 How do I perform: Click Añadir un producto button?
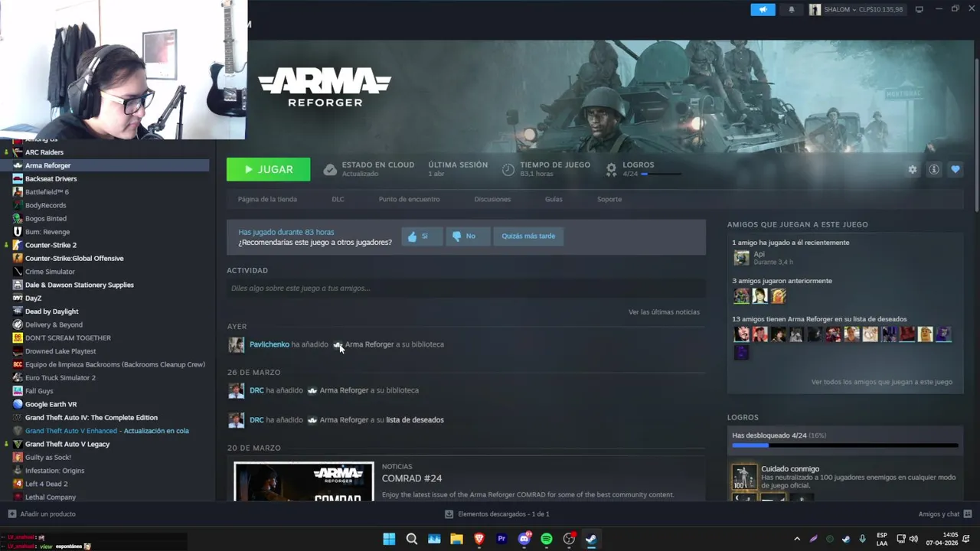point(42,514)
